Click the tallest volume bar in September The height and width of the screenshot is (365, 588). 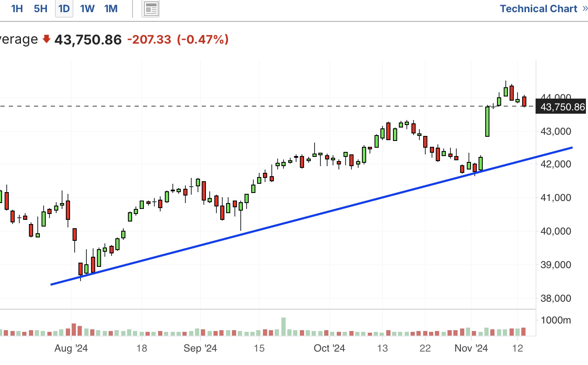pos(284,326)
